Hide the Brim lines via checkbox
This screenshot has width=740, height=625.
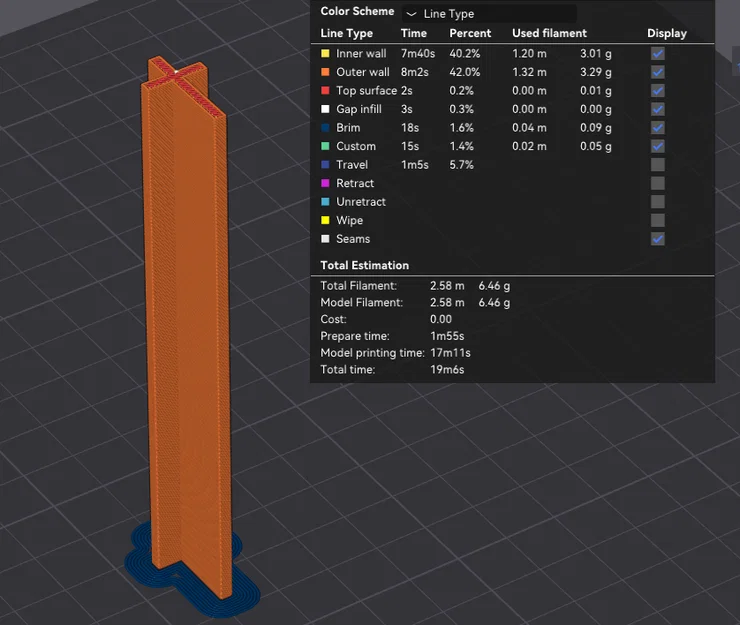657,127
